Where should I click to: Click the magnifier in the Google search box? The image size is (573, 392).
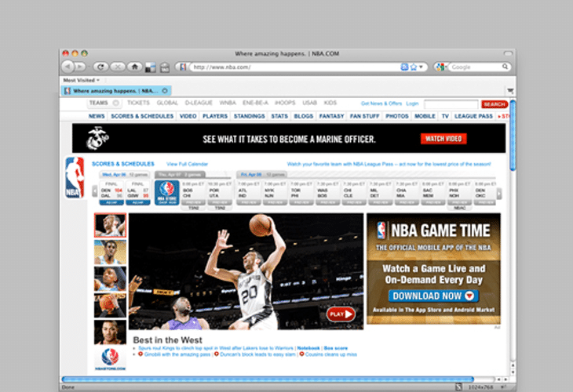tap(505, 67)
